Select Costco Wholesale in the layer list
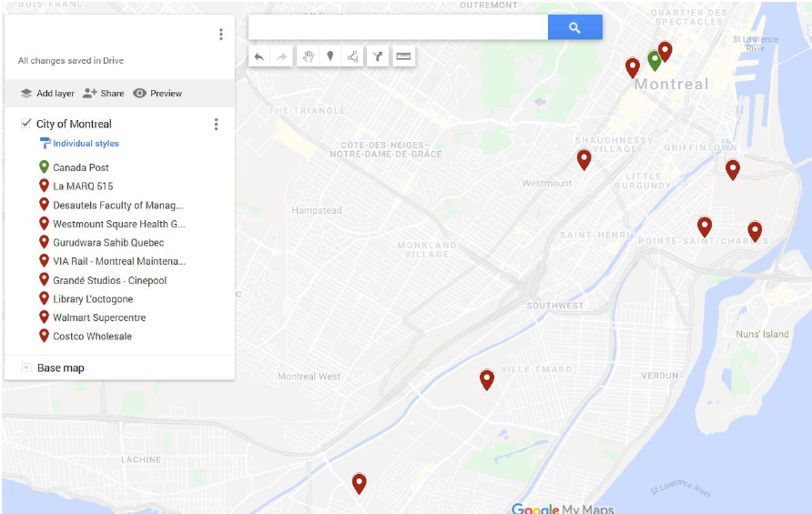 [x=92, y=336]
